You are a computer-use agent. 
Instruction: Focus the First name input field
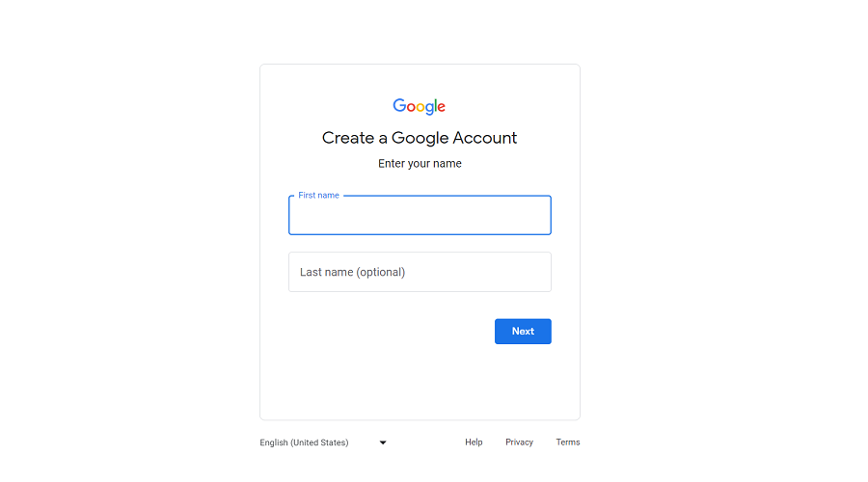(x=420, y=215)
